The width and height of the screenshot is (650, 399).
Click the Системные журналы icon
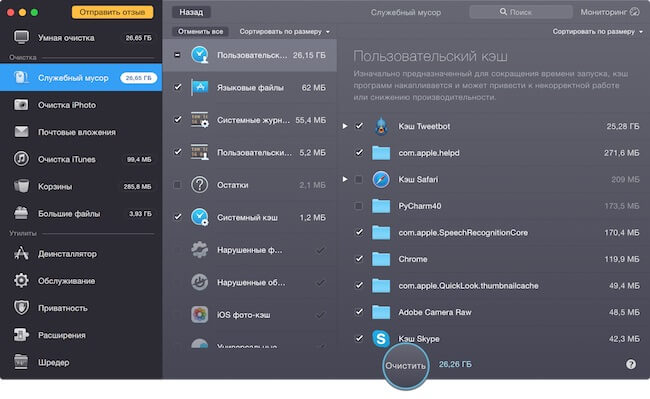pyautogui.click(x=199, y=120)
